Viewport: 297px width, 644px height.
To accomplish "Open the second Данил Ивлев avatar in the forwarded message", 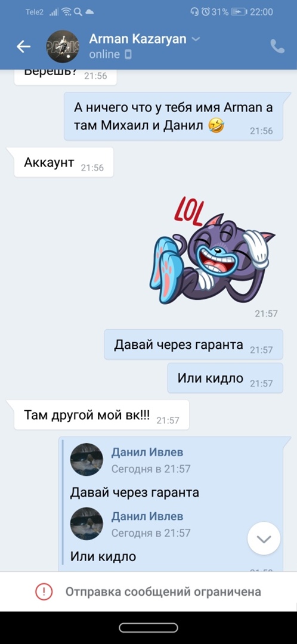I will click(86, 524).
